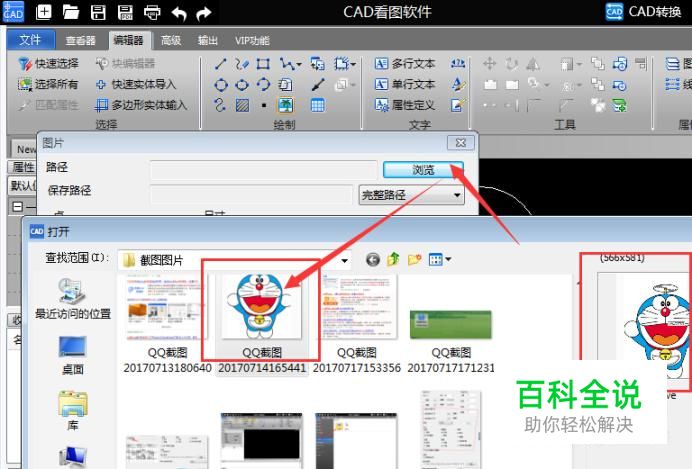Image resolution: width=692 pixels, height=469 pixels.
Task: Close the 图片 dialog
Action: (461, 143)
